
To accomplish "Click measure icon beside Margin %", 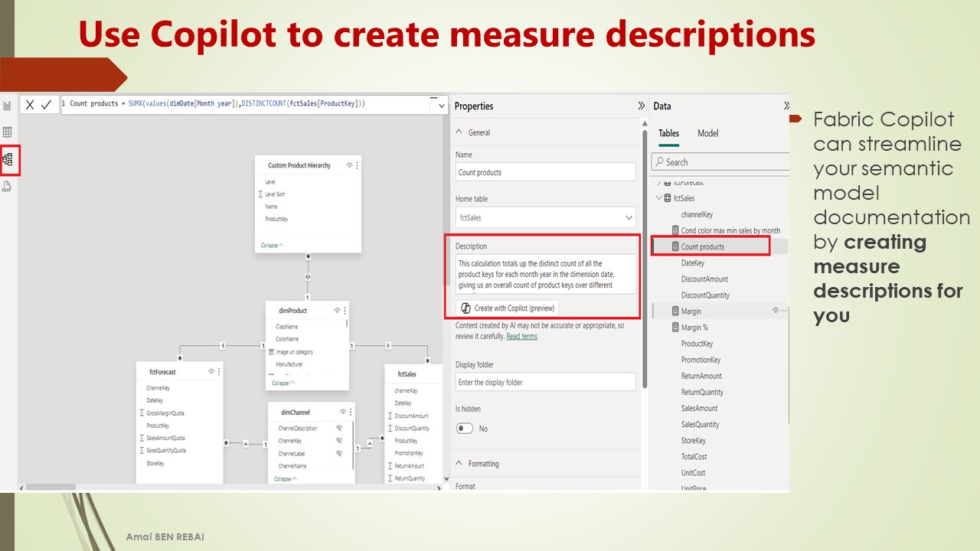I will 675,328.
